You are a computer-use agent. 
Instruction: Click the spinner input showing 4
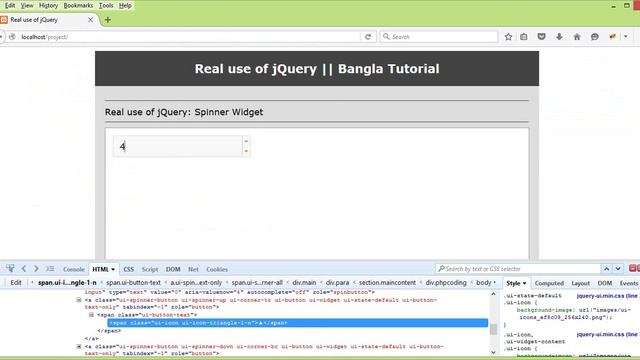(x=178, y=146)
